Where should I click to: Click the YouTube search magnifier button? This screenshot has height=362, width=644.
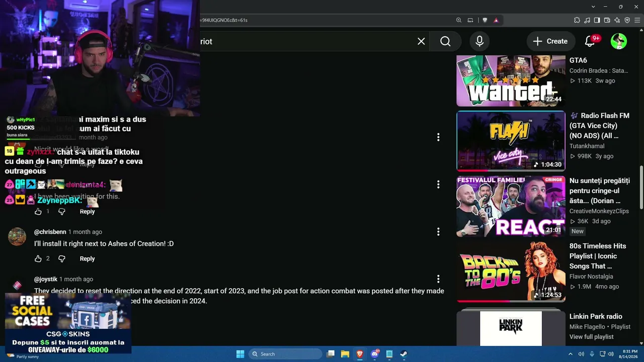click(445, 41)
